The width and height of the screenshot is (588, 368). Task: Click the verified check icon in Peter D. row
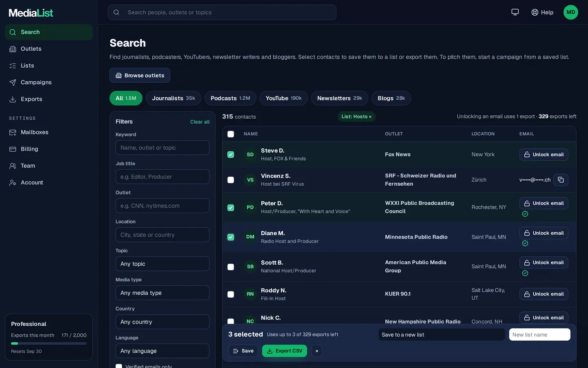(525, 214)
